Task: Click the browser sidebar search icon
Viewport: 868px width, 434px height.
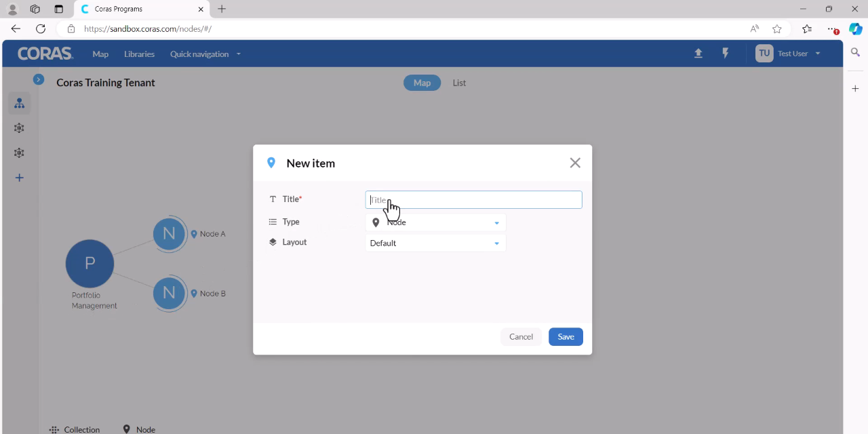Action: click(x=856, y=52)
